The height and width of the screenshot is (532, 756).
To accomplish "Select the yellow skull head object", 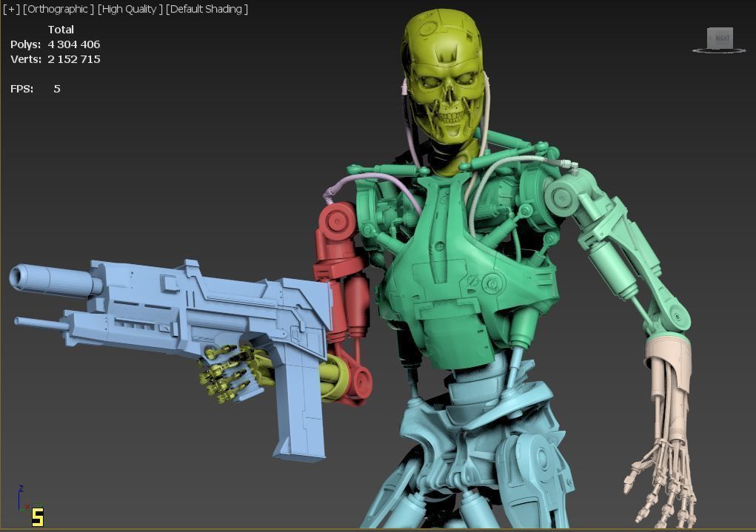I will 443,77.
